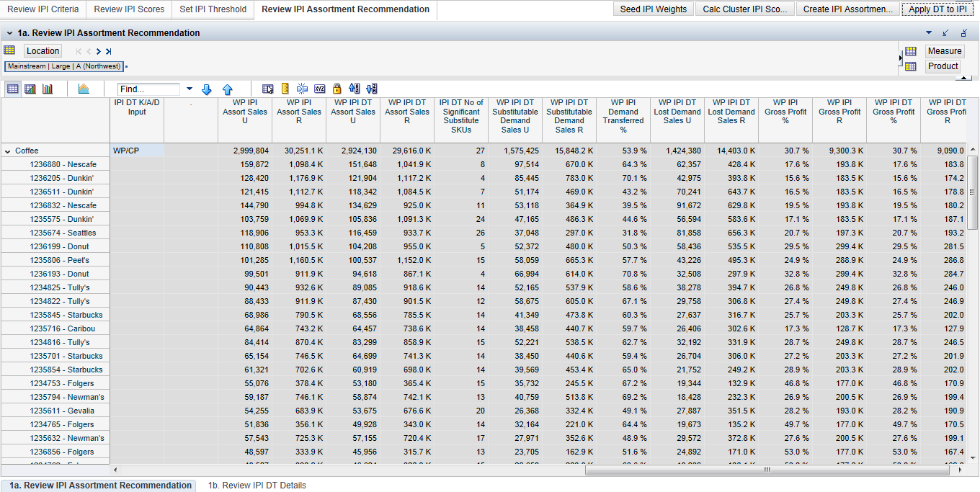Click the blue Find Previous up arrow
980x492 pixels.
point(228,89)
